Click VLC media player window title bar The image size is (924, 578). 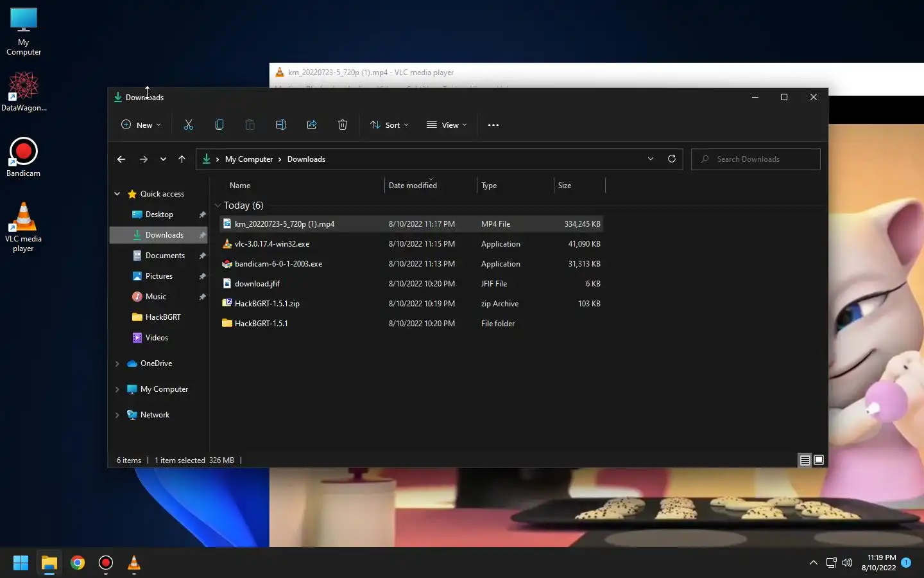tap(597, 73)
